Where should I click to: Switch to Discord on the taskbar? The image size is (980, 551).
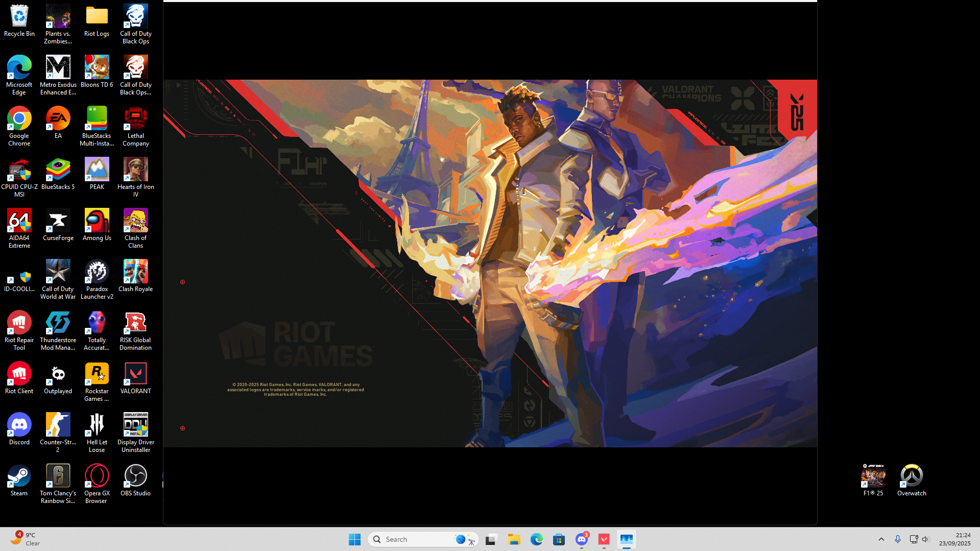(x=581, y=539)
